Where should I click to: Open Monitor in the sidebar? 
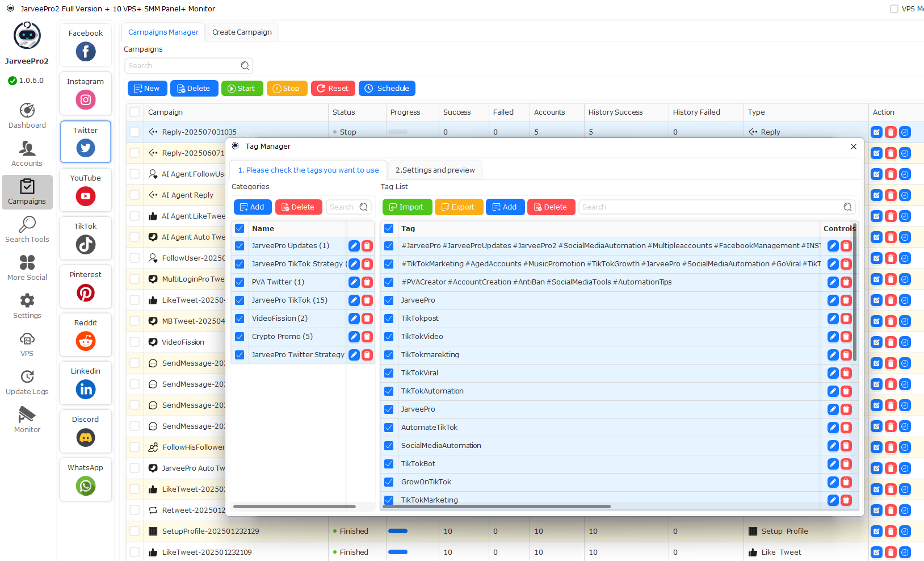coord(27,420)
